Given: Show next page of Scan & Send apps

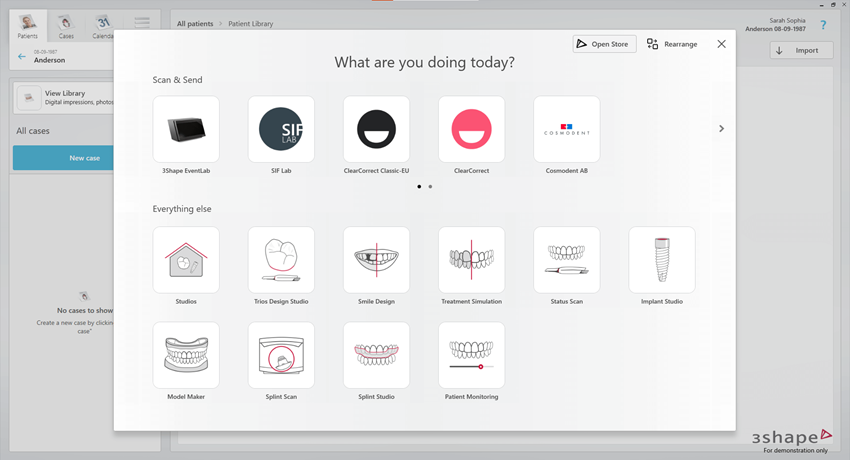Looking at the screenshot, I should [x=721, y=129].
